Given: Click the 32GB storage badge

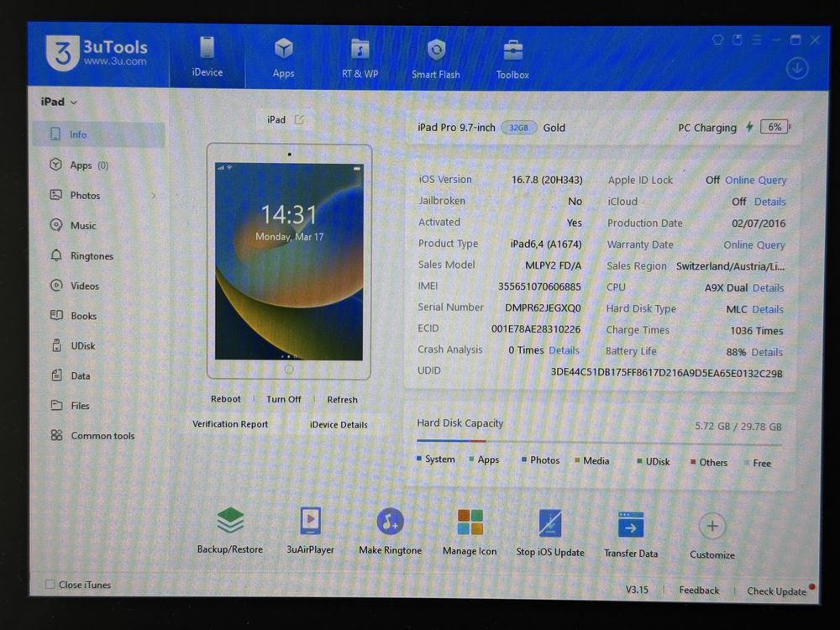Looking at the screenshot, I should coord(518,128).
